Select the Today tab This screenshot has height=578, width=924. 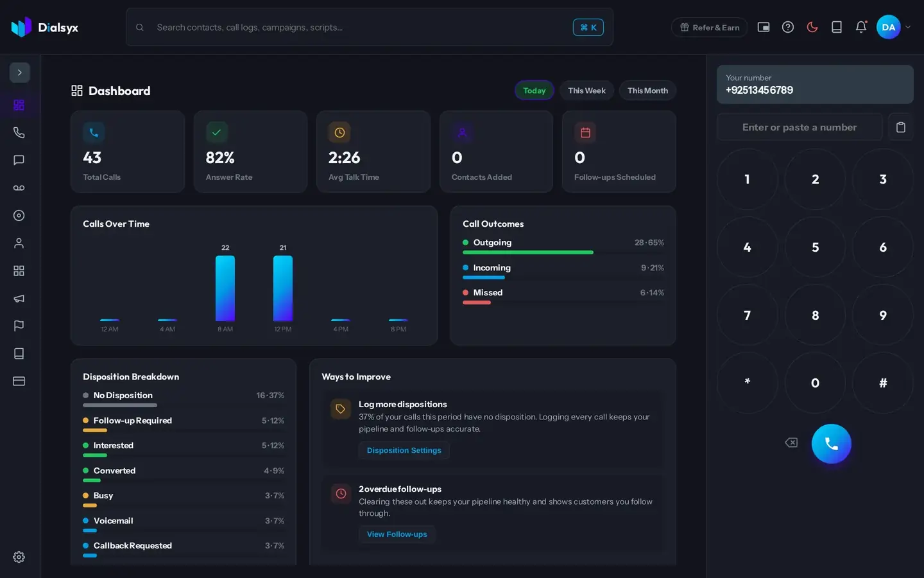(535, 91)
